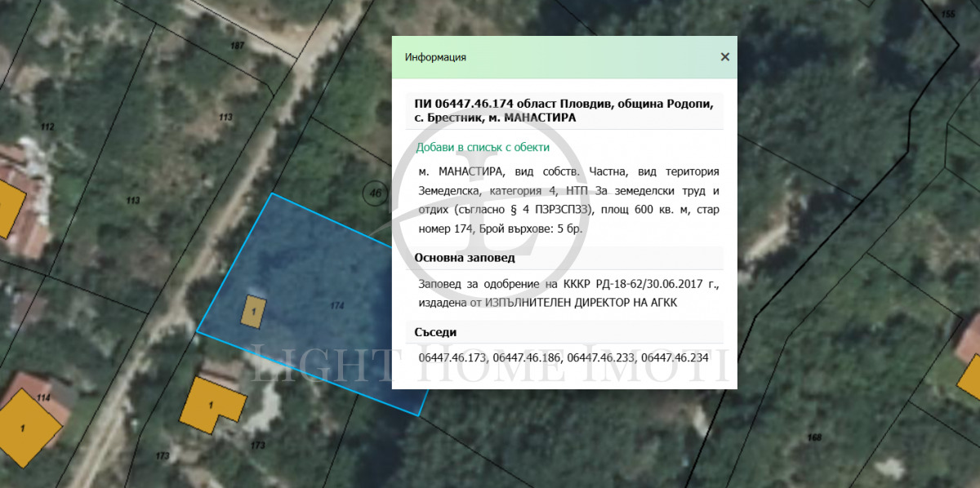
Task: Click the parcel 114 number label
Action: point(43,397)
